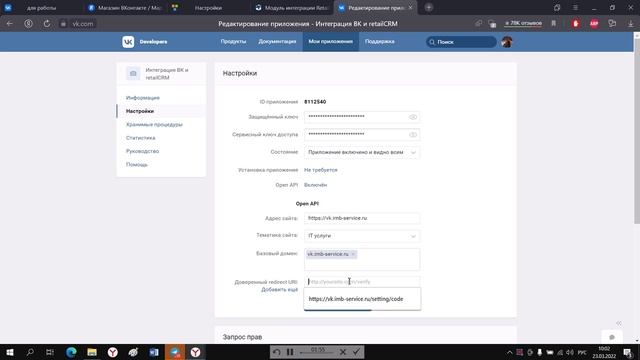Focus the Адрес сайта input field
Screen dimensions: 640x360
[x=362, y=218]
